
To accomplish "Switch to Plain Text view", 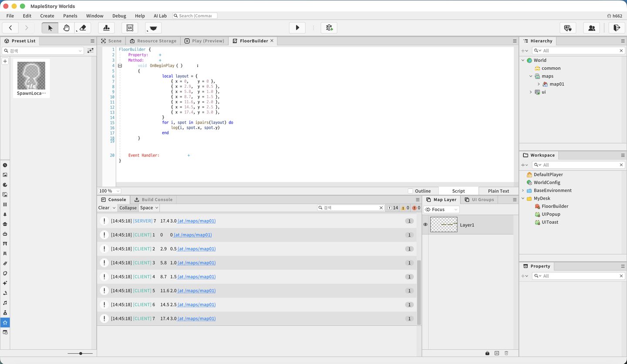I will click(x=499, y=191).
